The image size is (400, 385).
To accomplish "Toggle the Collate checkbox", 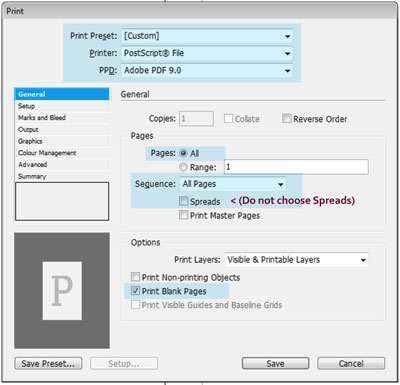I will point(228,119).
